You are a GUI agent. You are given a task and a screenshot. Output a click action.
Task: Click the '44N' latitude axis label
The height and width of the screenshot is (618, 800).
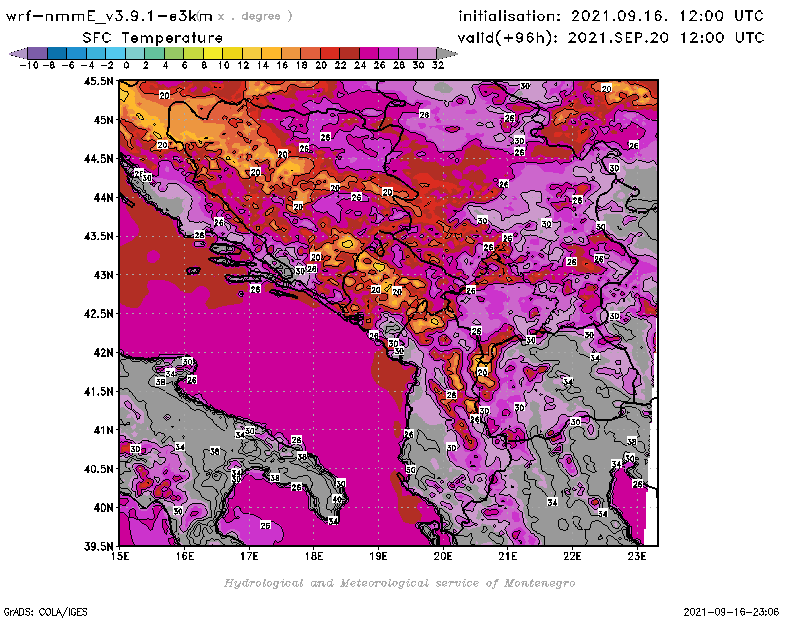click(103, 197)
